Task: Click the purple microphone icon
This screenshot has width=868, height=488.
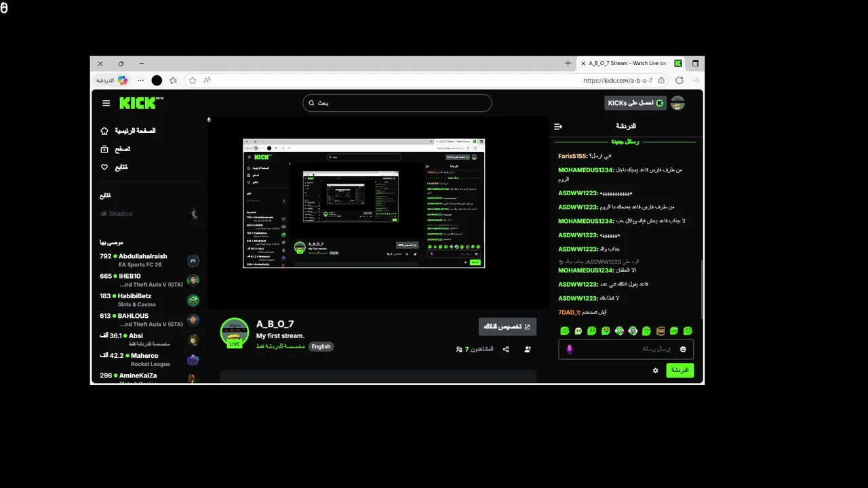Action: click(x=570, y=349)
